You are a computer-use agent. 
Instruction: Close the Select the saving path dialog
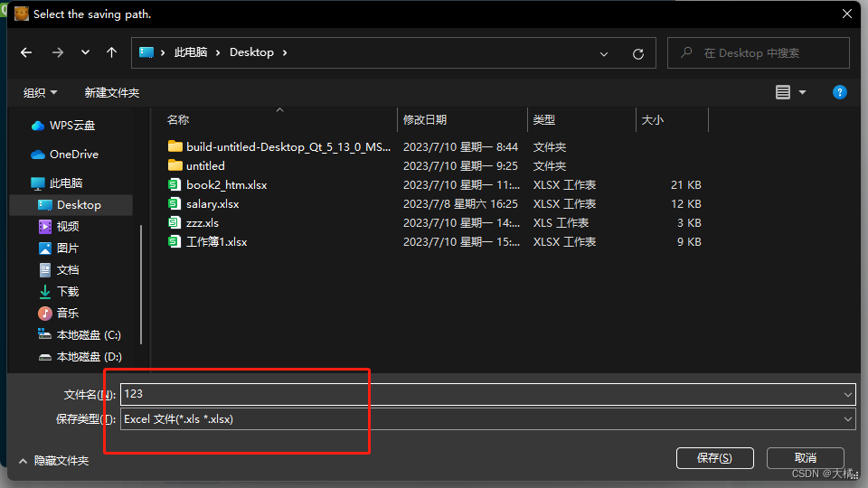847,14
